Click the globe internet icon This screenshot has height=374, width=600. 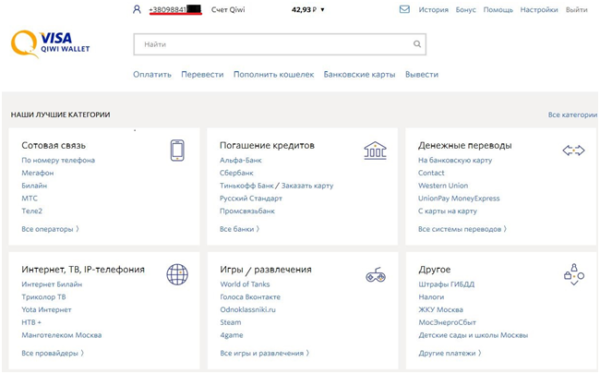[177, 274]
